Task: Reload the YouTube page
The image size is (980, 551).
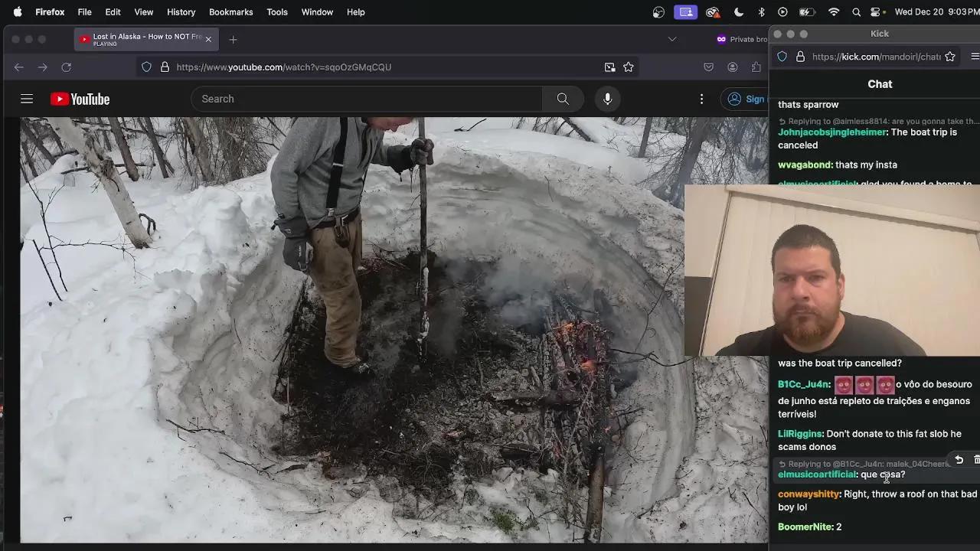Action: [x=67, y=67]
